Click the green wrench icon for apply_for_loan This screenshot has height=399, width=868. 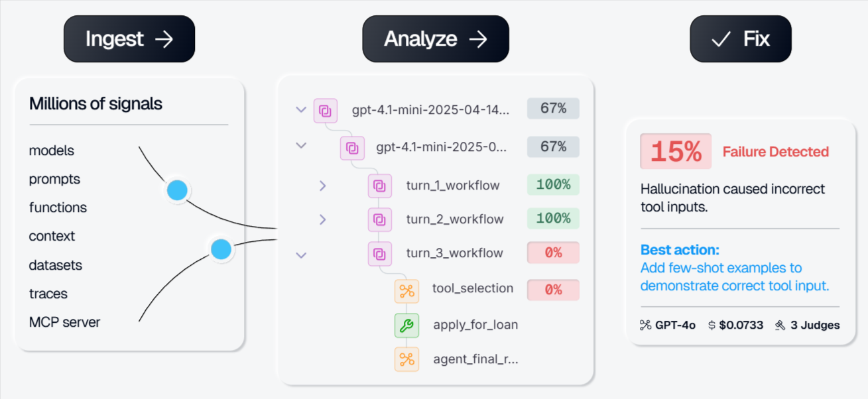tap(406, 325)
